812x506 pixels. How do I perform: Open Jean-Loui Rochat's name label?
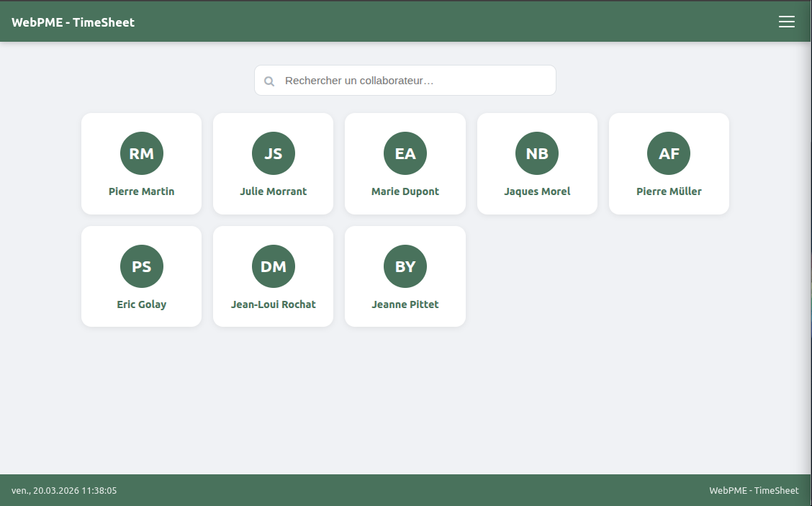(274, 304)
